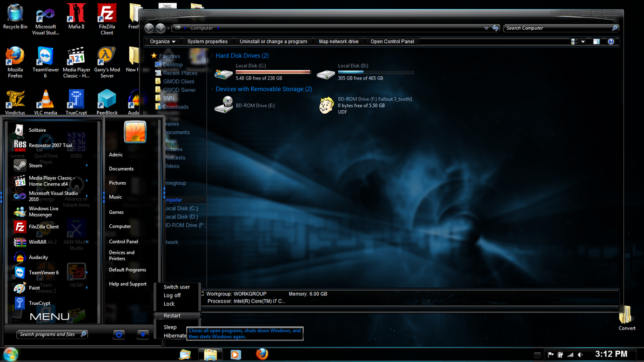Viewport: 644px width, 362px height.
Task: Expand Steam submenu arrow in Start menu
Action: pyautogui.click(x=86, y=165)
